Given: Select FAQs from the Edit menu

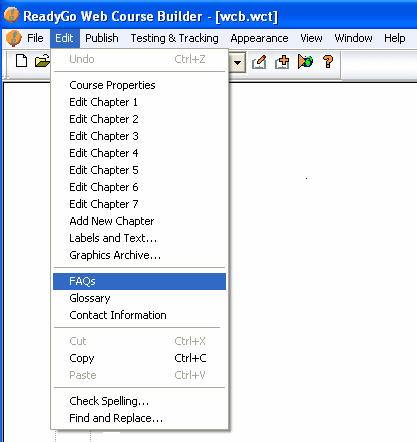Looking at the screenshot, I should coord(139,281).
